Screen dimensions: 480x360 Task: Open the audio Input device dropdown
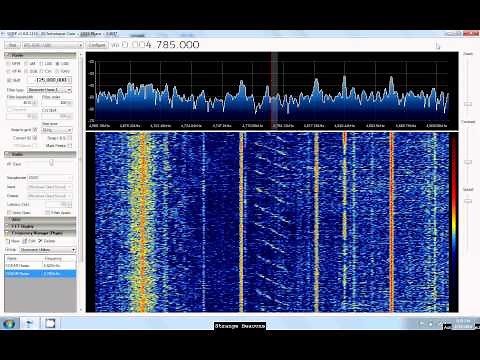tap(49, 187)
